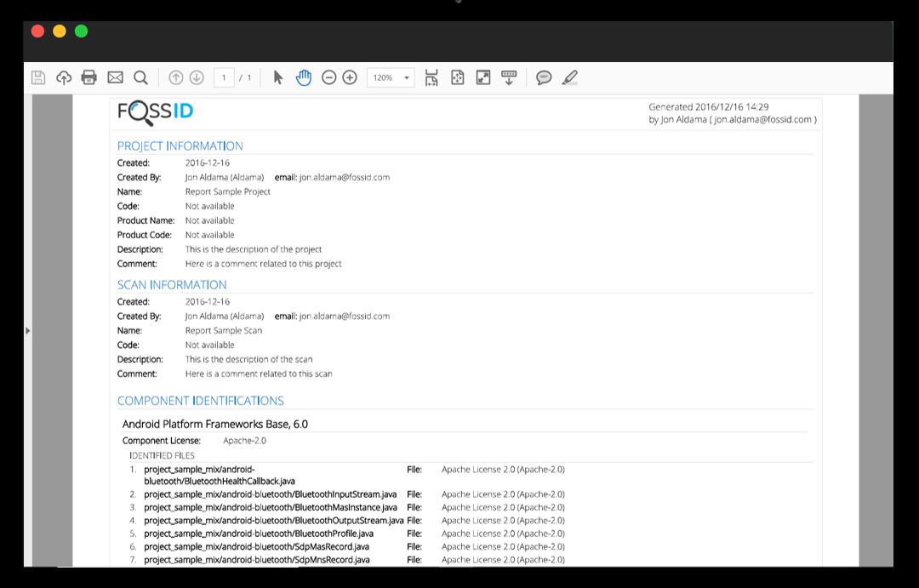The image size is (919, 588).
Task: Switch to full screen mode icon
Action: point(483,77)
